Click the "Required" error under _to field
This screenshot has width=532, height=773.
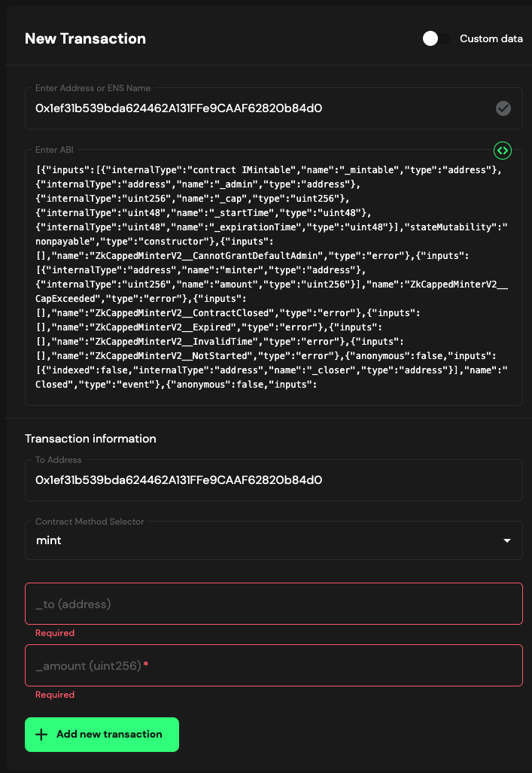[55, 633]
